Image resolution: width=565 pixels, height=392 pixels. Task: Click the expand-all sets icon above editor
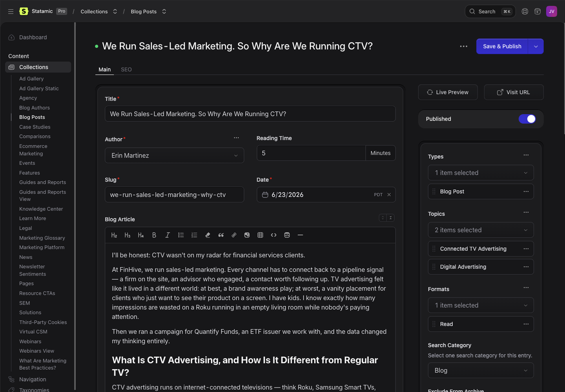(383, 218)
